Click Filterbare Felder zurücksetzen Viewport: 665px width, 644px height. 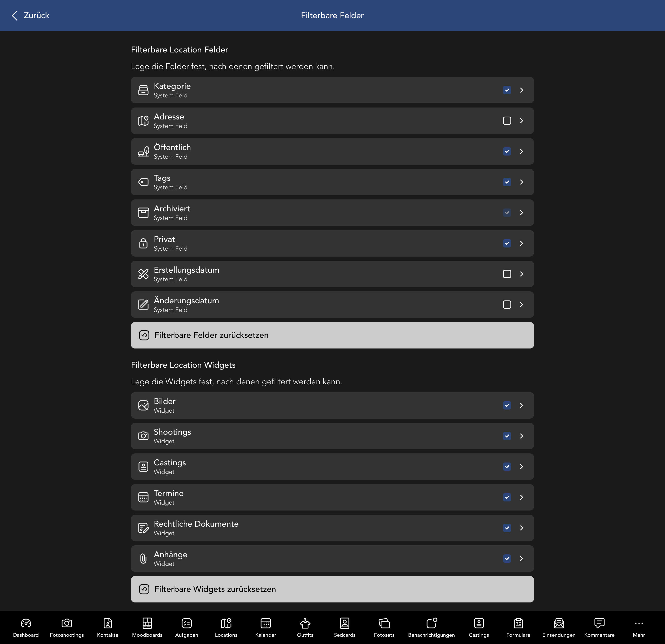[332, 335]
